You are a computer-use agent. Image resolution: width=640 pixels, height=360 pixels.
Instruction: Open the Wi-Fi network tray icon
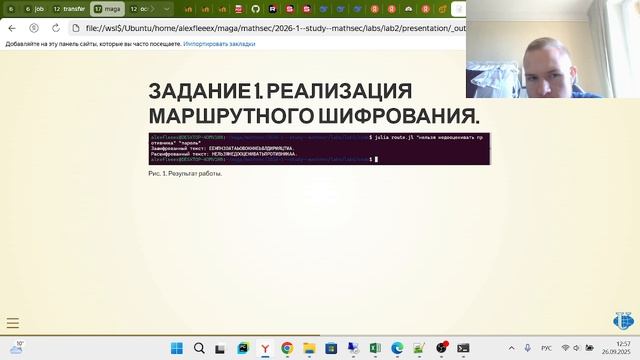(x=565, y=348)
